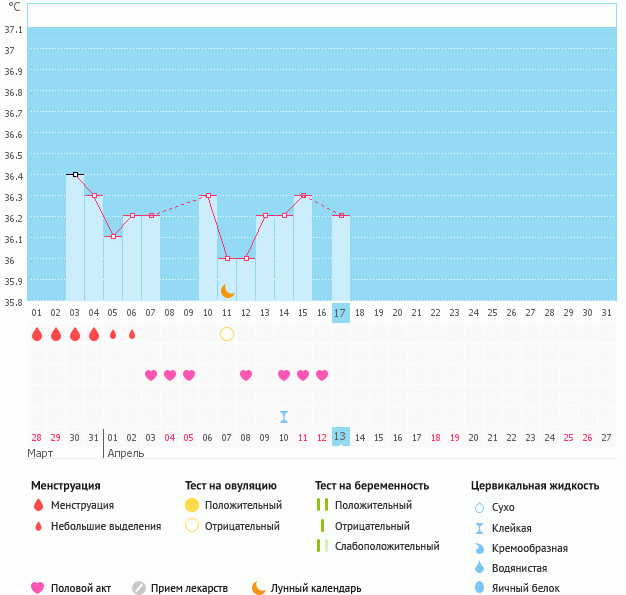Click the yellow 'Положительный' ovulation circle in the legend
626x595 pixels.
coord(192,506)
